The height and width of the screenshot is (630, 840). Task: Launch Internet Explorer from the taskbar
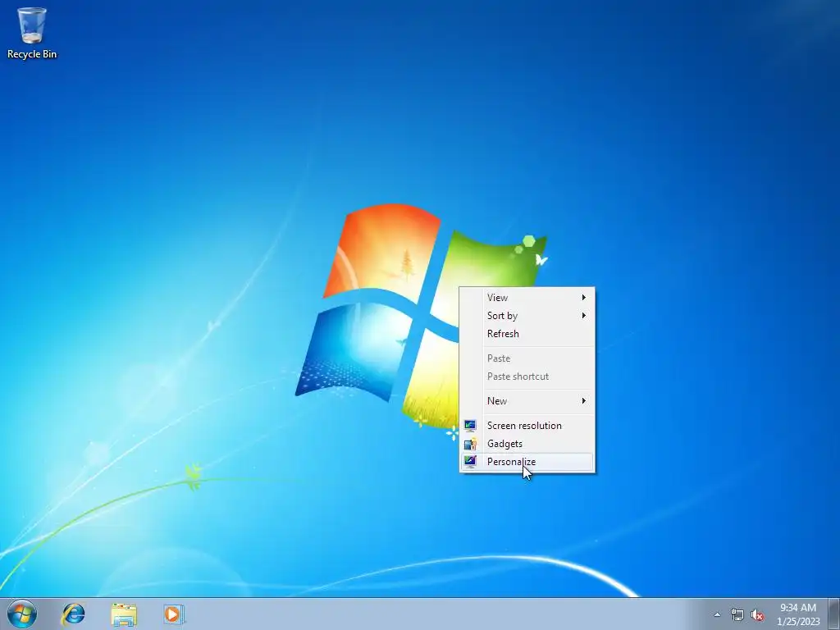[73, 614]
